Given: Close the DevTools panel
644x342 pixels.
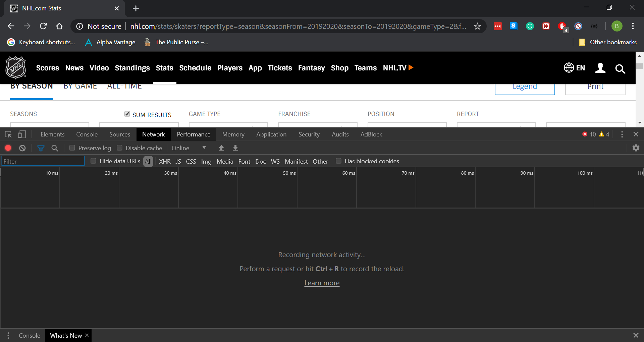Looking at the screenshot, I should [636, 134].
